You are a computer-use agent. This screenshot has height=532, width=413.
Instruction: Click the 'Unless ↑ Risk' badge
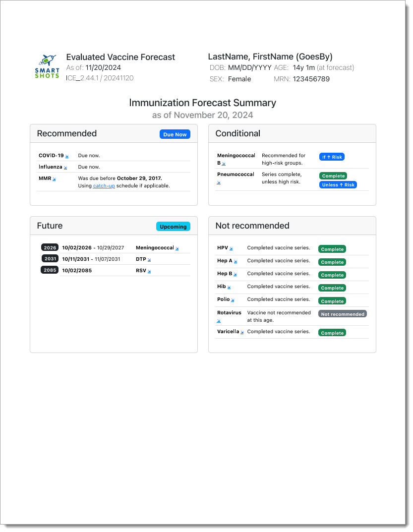click(x=338, y=185)
